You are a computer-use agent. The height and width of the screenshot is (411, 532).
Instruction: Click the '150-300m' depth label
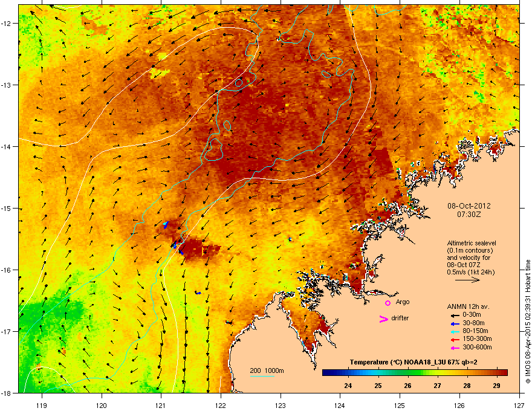point(477,338)
